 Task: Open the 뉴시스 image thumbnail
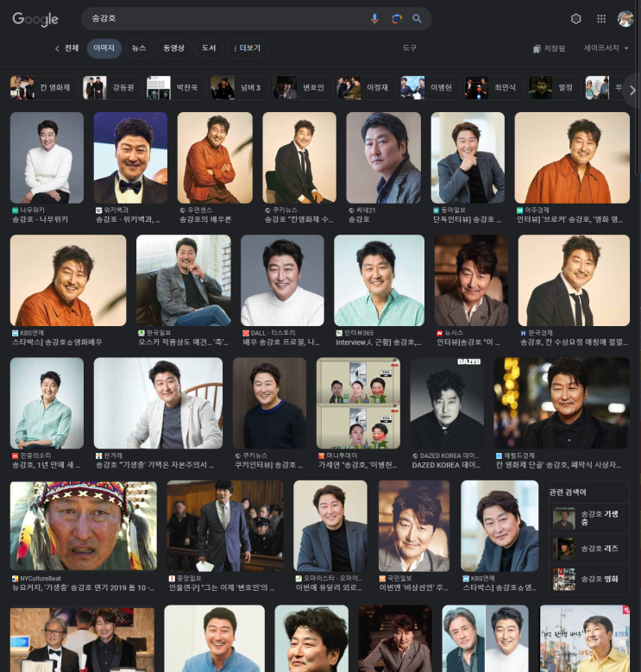[471, 280]
